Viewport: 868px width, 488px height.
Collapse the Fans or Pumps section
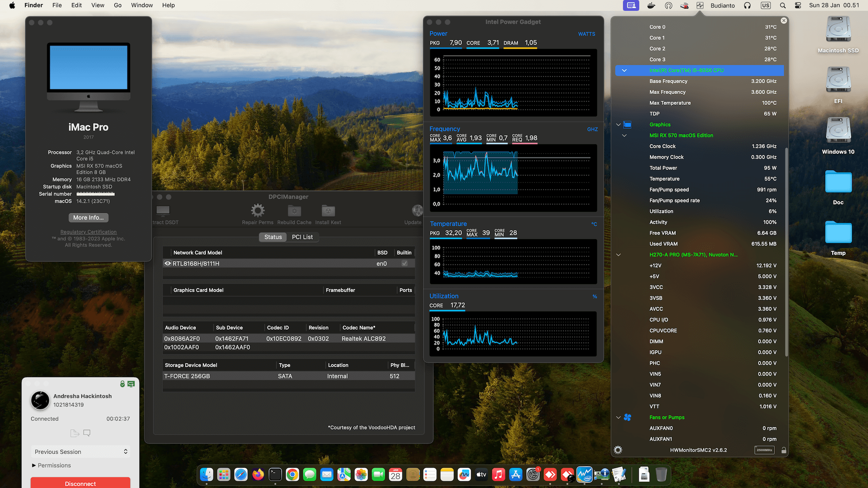[x=618, y=417]
